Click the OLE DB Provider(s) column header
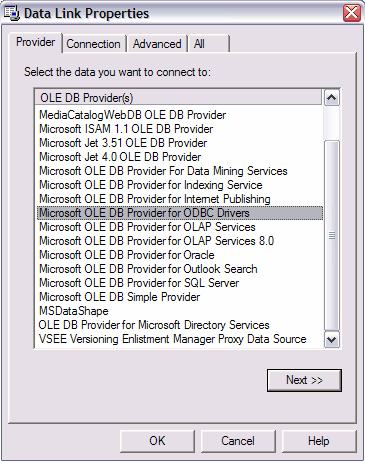The width and height of the screenshot is (365, 462). 179,98
